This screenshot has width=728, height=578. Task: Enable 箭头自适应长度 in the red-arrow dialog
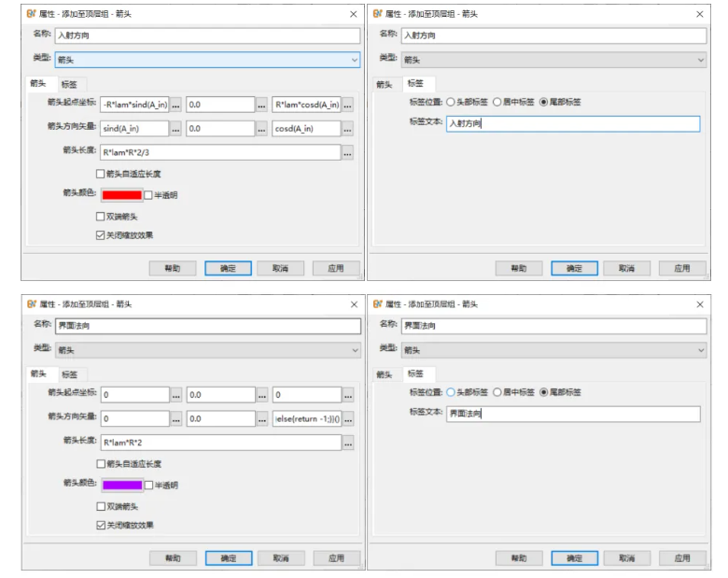click(x=101, y=174)
